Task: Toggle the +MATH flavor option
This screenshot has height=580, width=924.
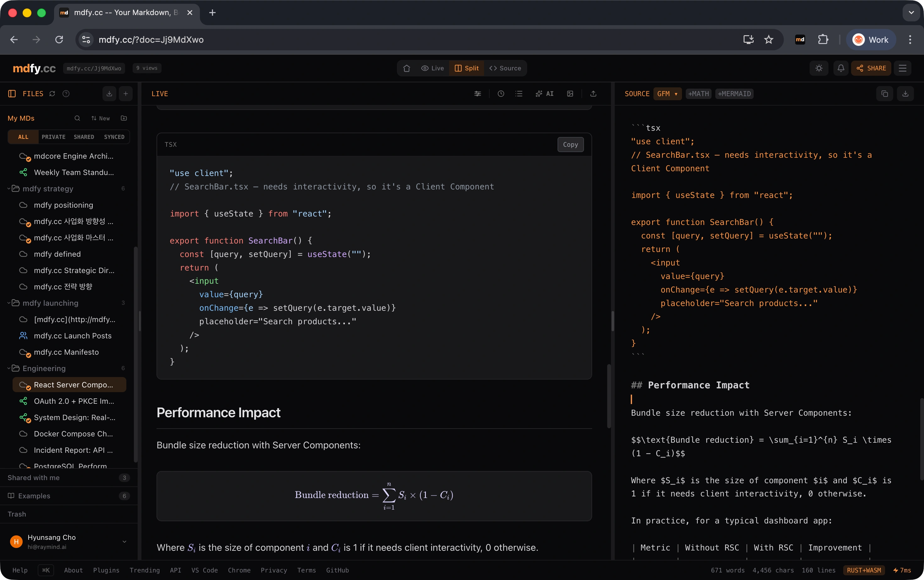Action: click(698, 94)
